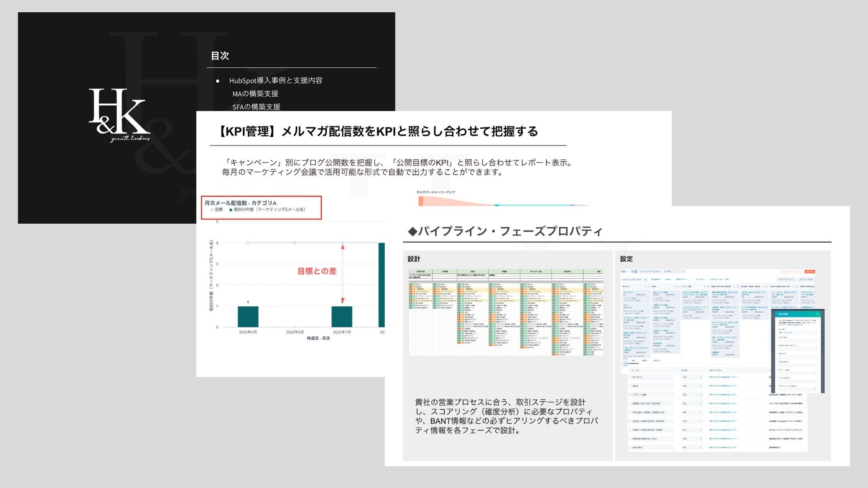The height and width of the screenshot is (488, 868).
Task: Click the list view icon beside 取引
Action: point(632,272)
